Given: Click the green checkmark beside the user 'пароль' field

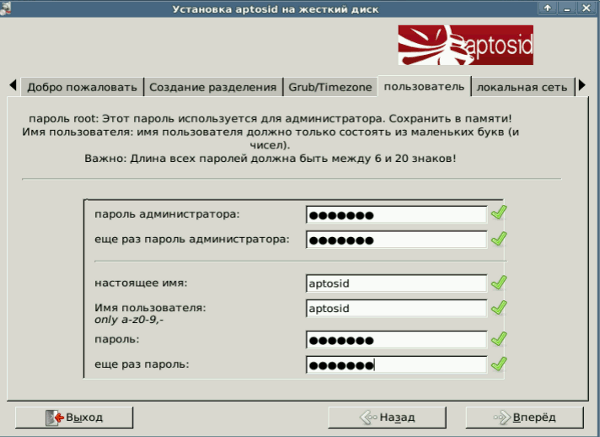Looking at the screenshot, I should (x=499, y=340).
